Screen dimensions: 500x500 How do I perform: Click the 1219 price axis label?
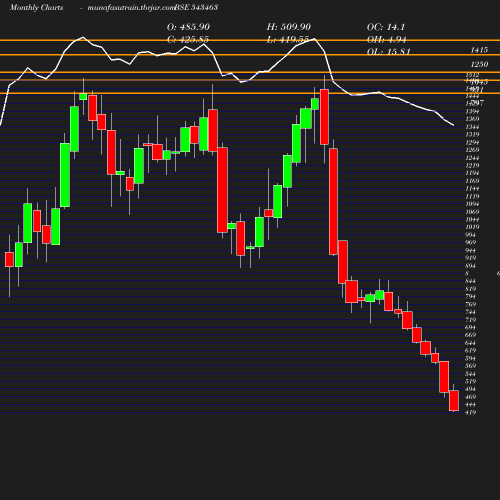pyautogui.click(x=472, y=165)
